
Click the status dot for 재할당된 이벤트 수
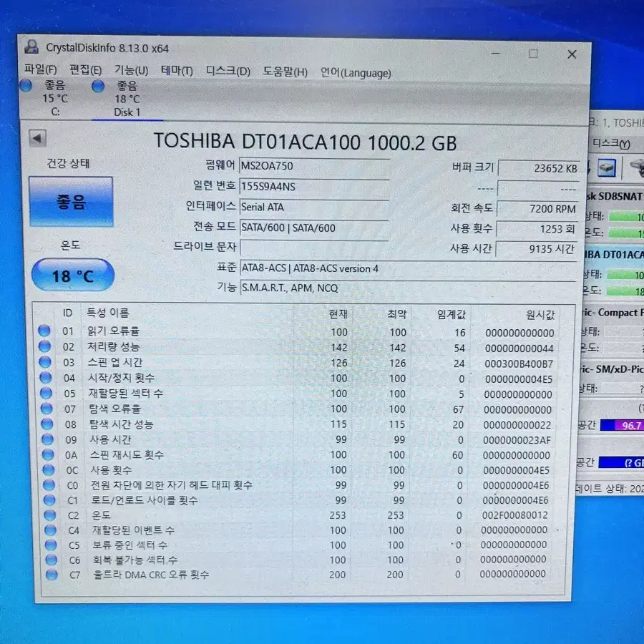click(50, 530)
